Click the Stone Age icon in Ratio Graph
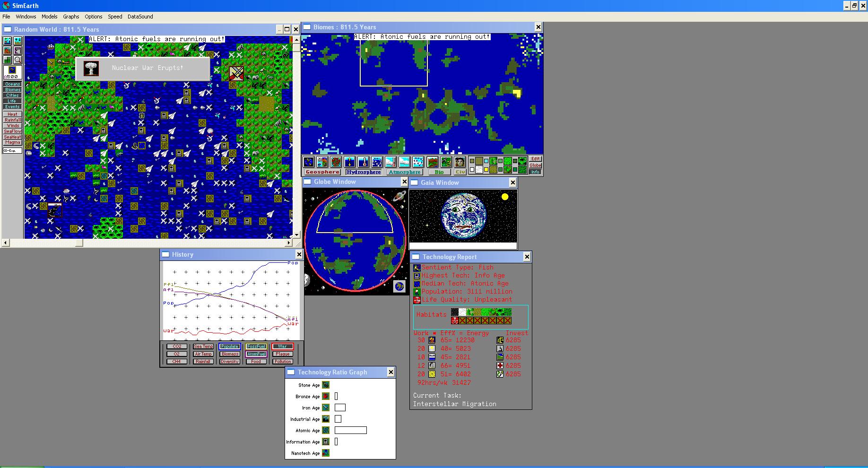Viewport: 868px width, 468px height. 326,385
